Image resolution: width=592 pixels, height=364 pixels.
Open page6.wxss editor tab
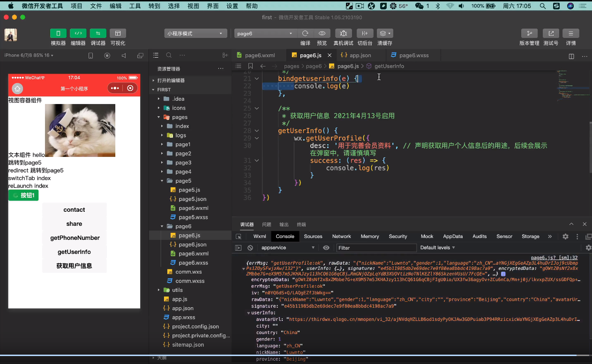coord(413,55)
